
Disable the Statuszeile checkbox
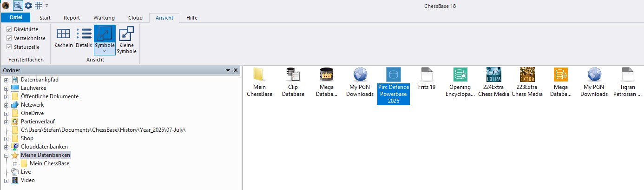9,47
